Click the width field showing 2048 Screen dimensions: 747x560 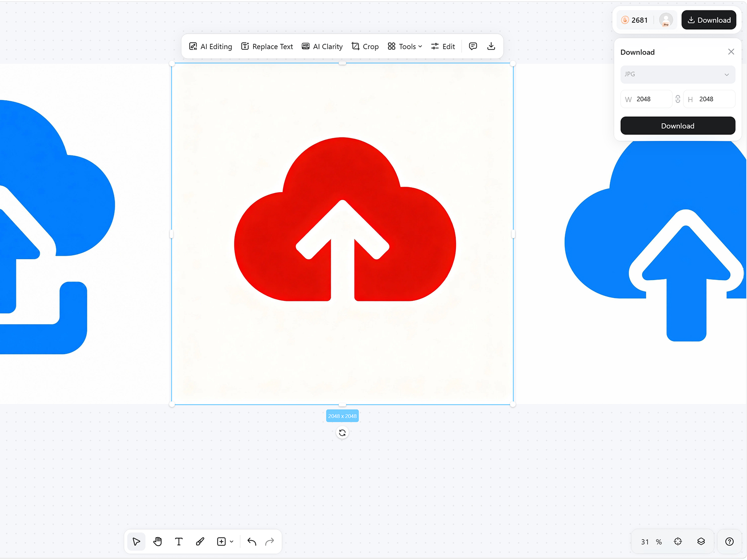pyautogui.click(x=646, y=99)
